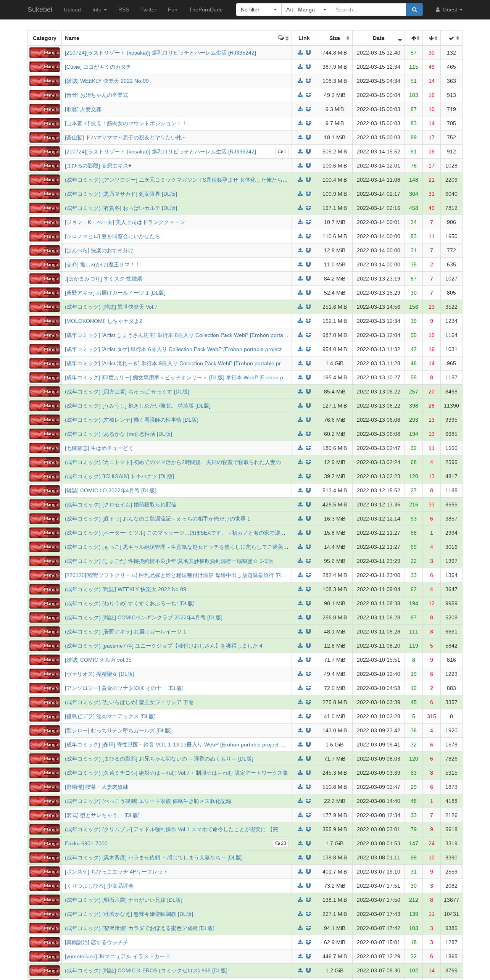Open magnet link for the 954.0 MiB row
490x980 pixels.
click(x=308, y=349)
